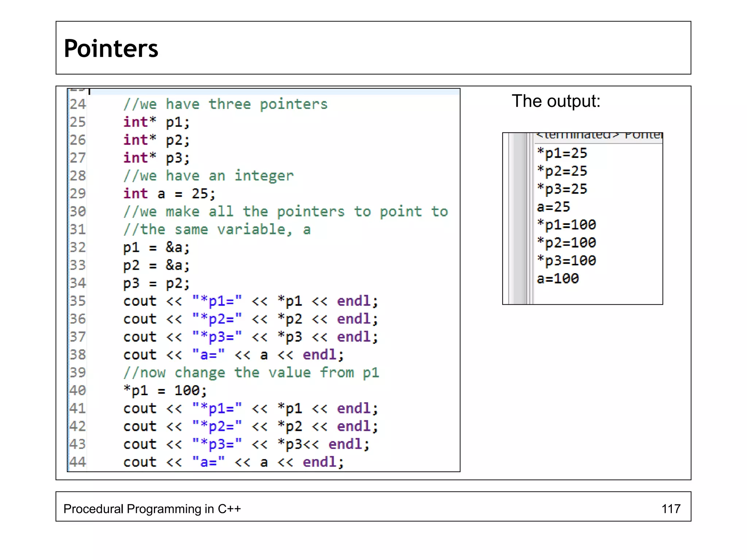Click code line "int a = 25;"
The height and width of the screenshot is (560, 747).
coord(169,194)
